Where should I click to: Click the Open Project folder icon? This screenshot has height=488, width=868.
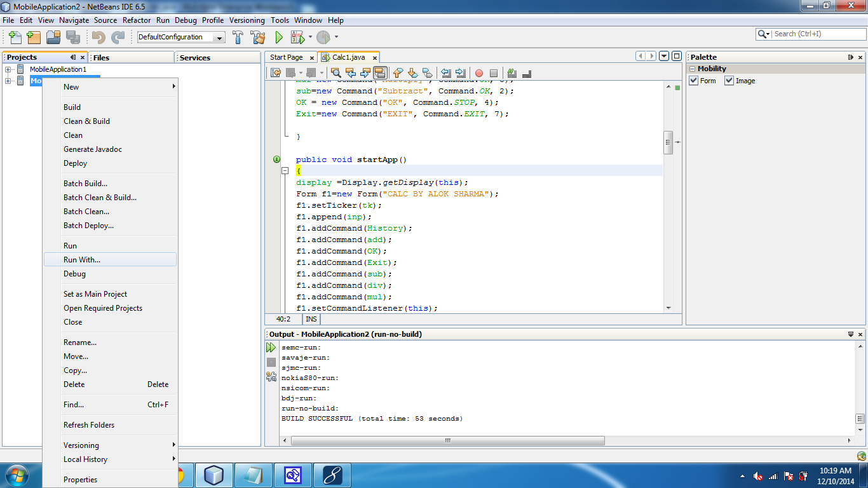53,37
